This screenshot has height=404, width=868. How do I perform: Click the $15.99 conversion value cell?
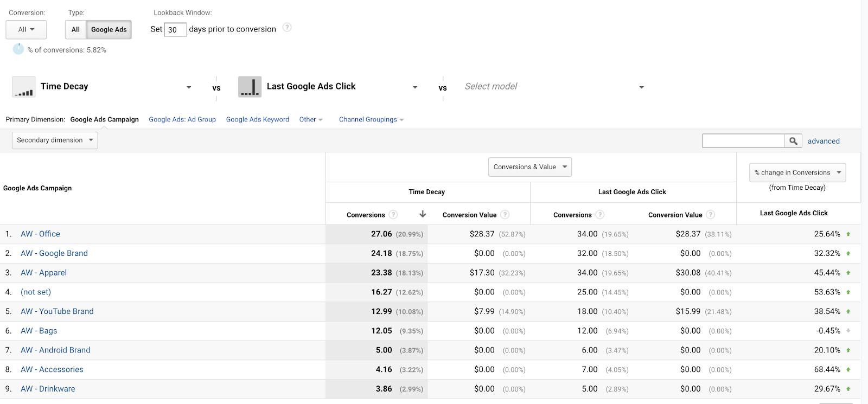click(688, 311)
